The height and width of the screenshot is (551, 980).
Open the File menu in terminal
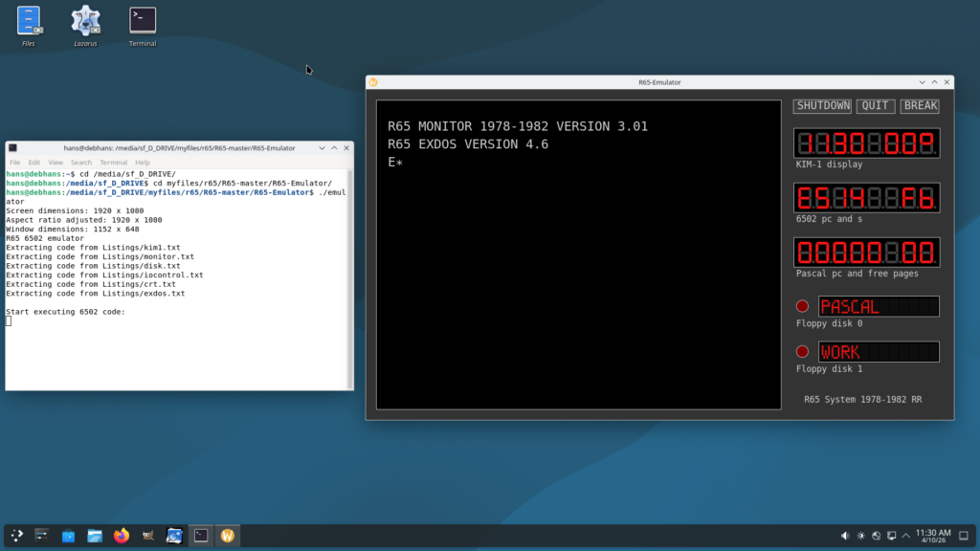[14, 163]
